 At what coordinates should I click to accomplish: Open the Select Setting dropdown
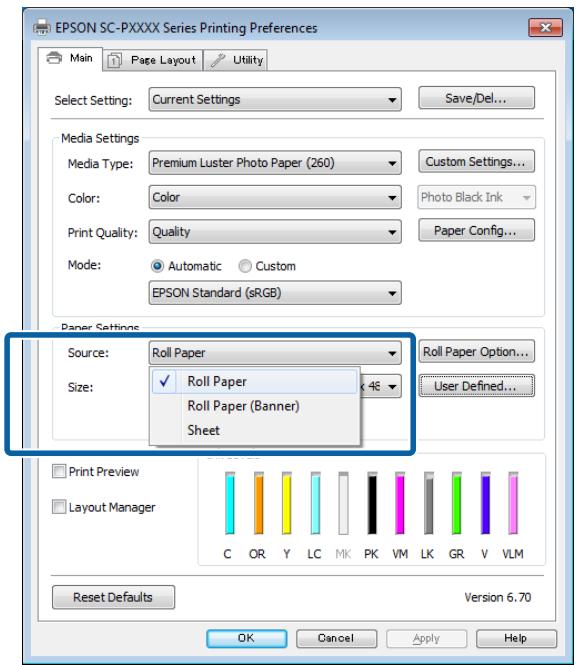(x=275, y=100)
